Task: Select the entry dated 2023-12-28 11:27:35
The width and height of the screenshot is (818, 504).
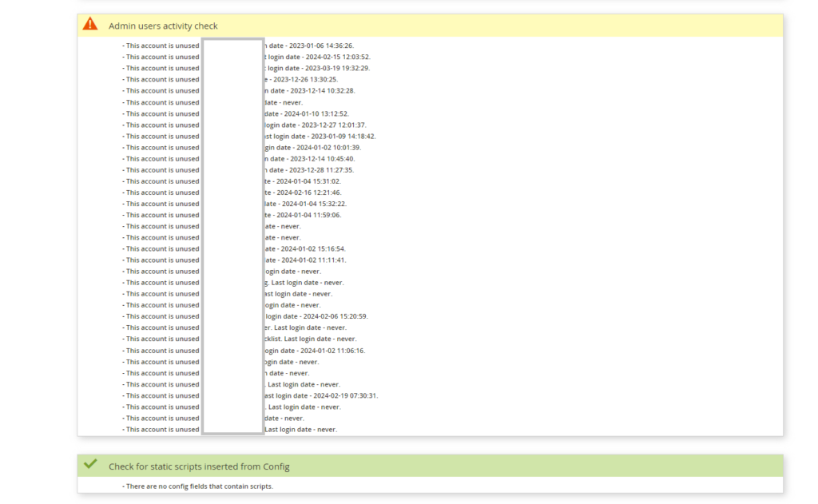Action: (x=320, y=169)
